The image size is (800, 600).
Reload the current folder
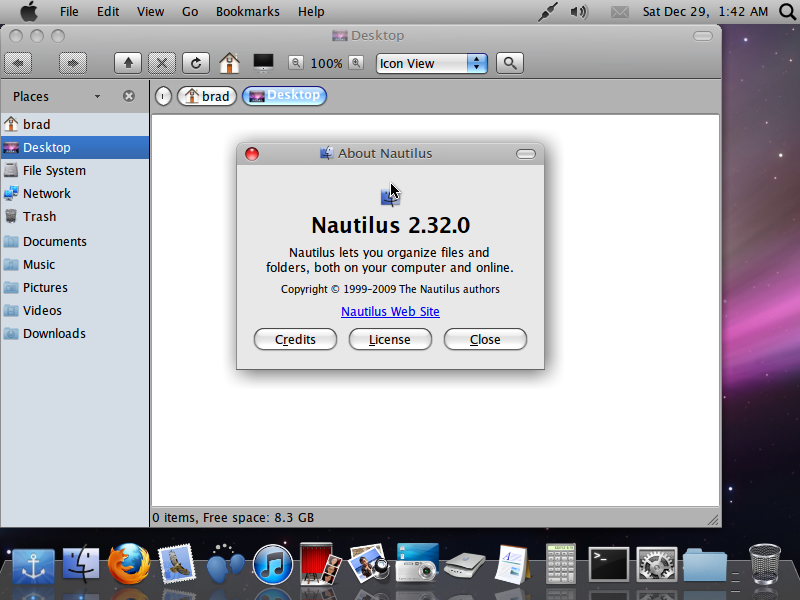coord(196,63)
